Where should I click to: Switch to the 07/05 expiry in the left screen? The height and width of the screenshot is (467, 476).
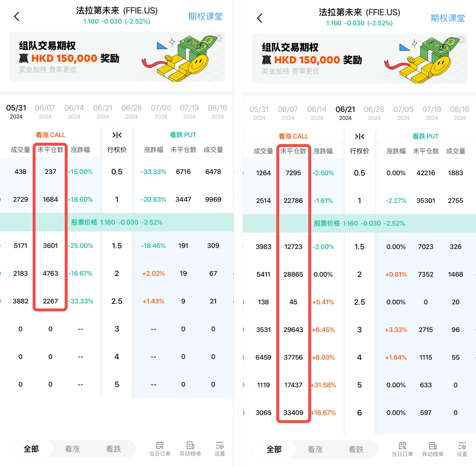tap(161, 112)
